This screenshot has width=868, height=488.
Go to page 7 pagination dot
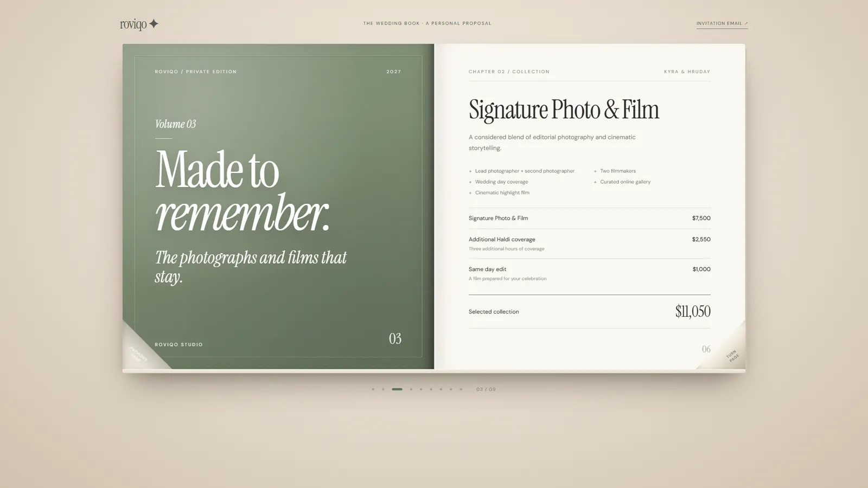(x=441, y=389)
